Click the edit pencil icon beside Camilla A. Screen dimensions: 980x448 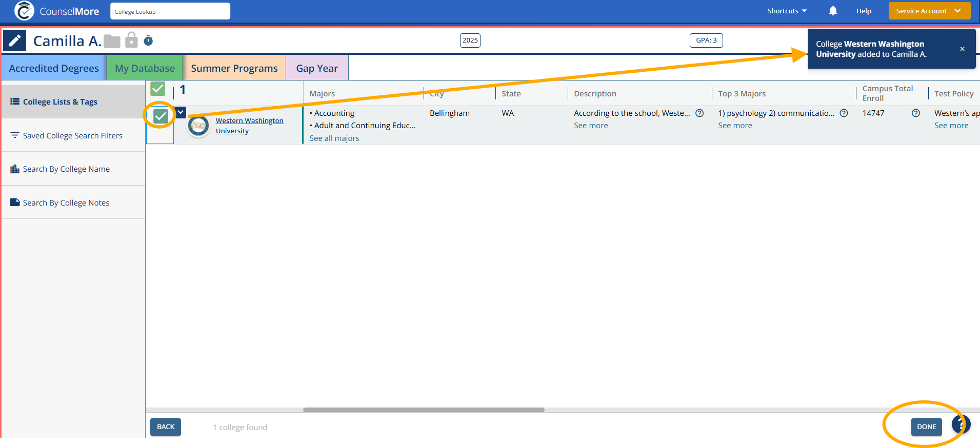14,40
